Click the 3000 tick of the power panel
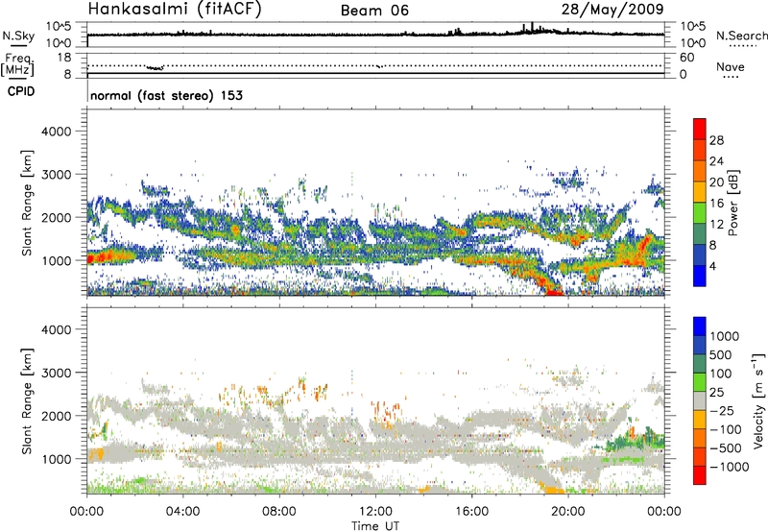This screenshot has width=768, height=532. pos(56,175)
